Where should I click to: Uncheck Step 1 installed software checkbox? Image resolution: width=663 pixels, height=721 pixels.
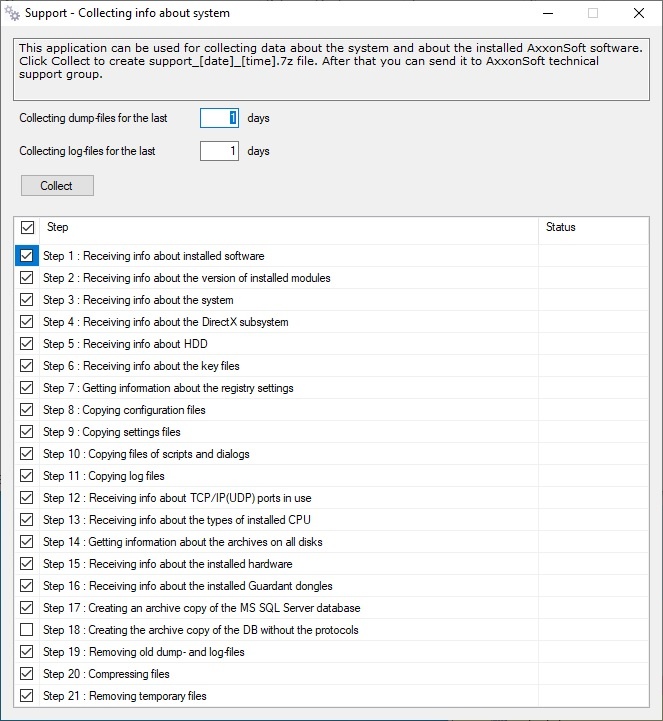coord(27,256)
